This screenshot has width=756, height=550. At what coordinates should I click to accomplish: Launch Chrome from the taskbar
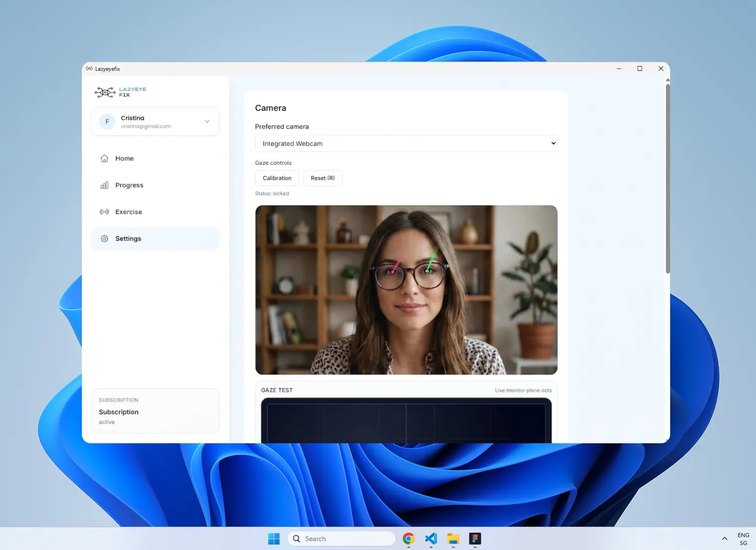[408, 539]
